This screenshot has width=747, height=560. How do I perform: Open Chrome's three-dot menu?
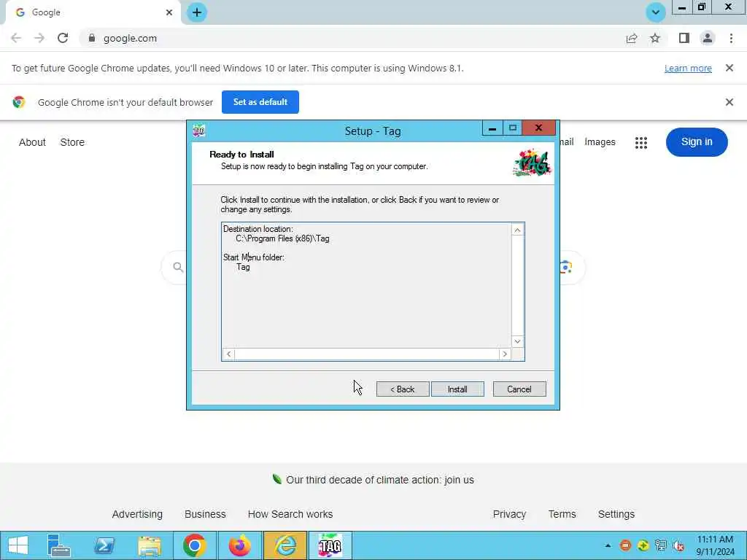click(731, 38)
